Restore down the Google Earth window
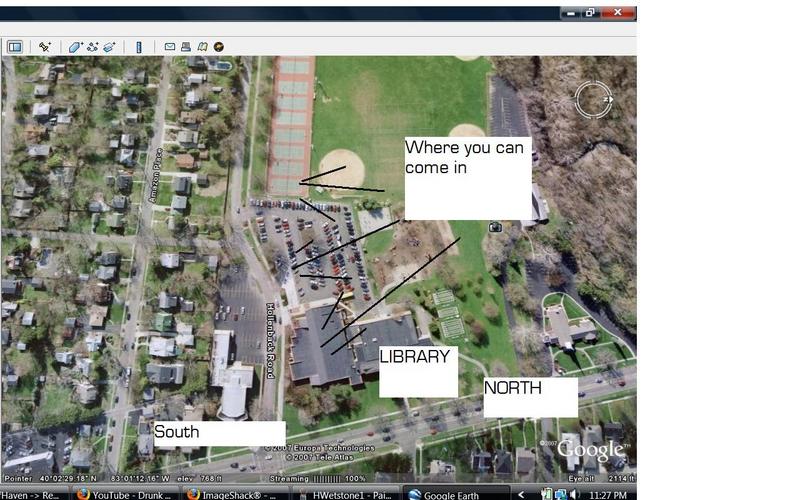800x500 pixels. 591,13
